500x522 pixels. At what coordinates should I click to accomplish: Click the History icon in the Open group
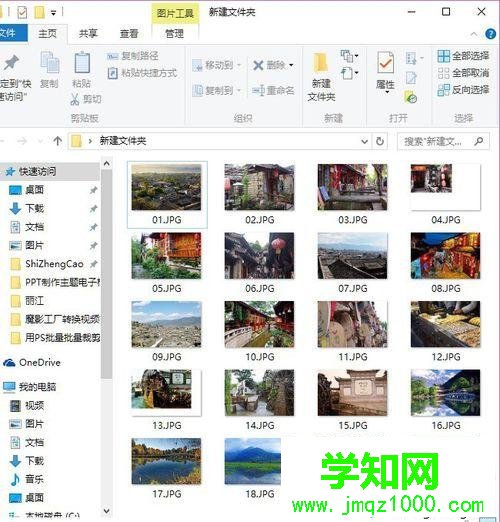(411, 97)
